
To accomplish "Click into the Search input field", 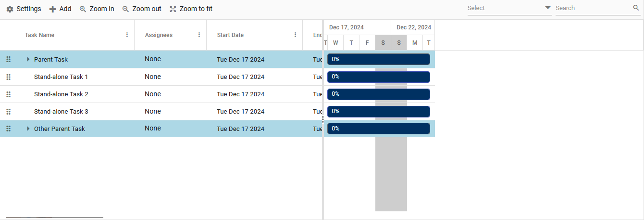I will coord(594,8).
